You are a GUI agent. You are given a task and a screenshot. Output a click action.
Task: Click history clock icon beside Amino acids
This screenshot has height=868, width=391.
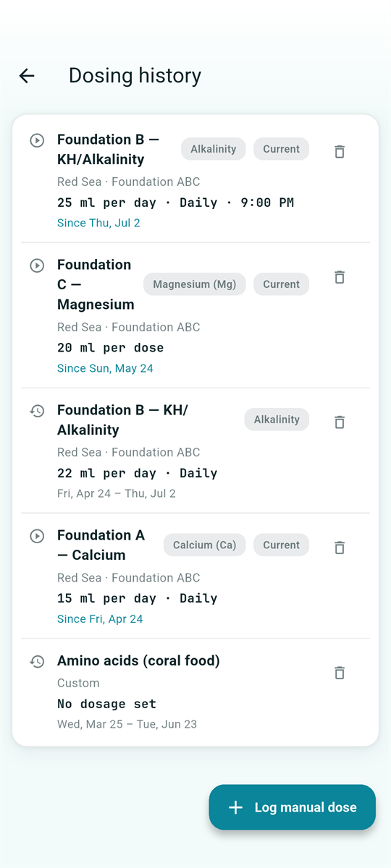click(x=37, y=661)
